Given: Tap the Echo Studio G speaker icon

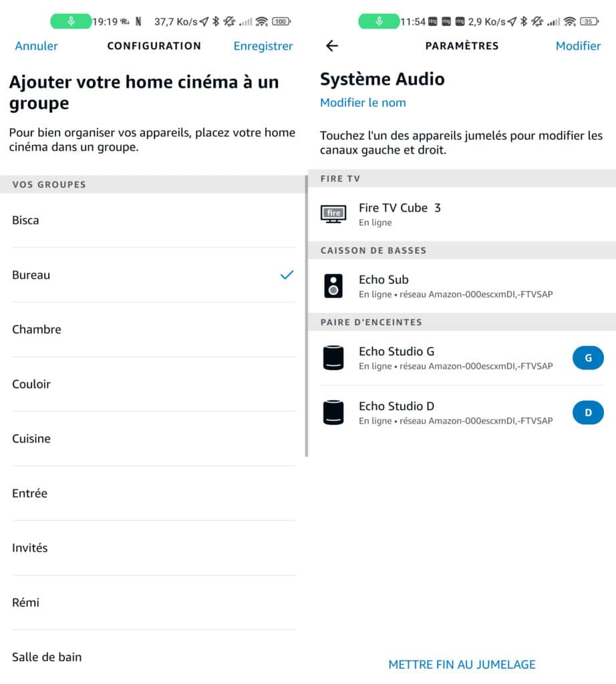Looking at the screenshot, I should coord(333,358).
